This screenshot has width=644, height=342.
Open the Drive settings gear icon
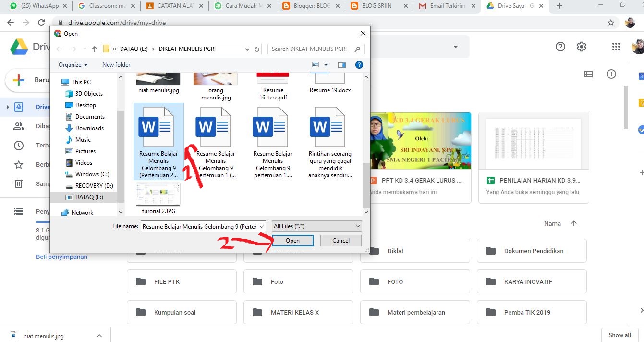pyautogui.click(x=581, y=47)
